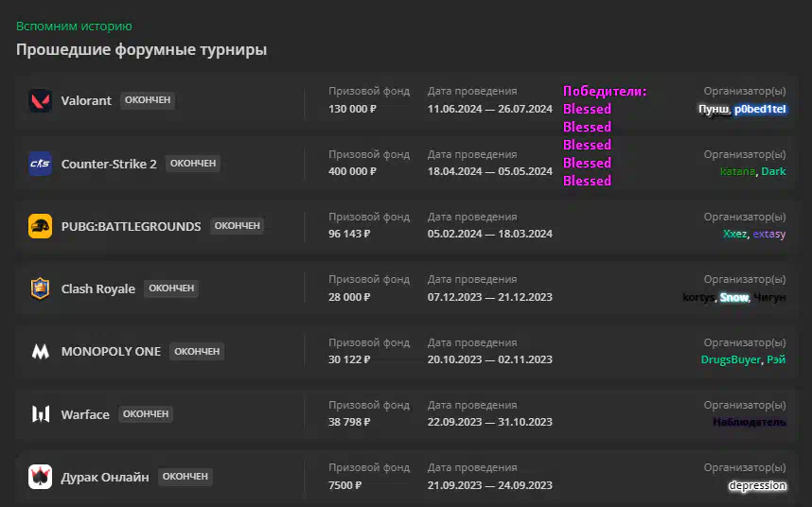This screenshot has width=812, height=507.
Task: Open organizer profile depression
Action: [x=758, y=486]
